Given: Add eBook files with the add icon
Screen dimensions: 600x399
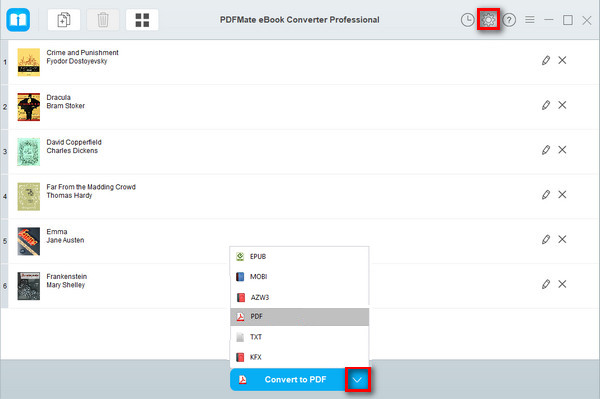Looking at the screenshot, I should 64,20.
